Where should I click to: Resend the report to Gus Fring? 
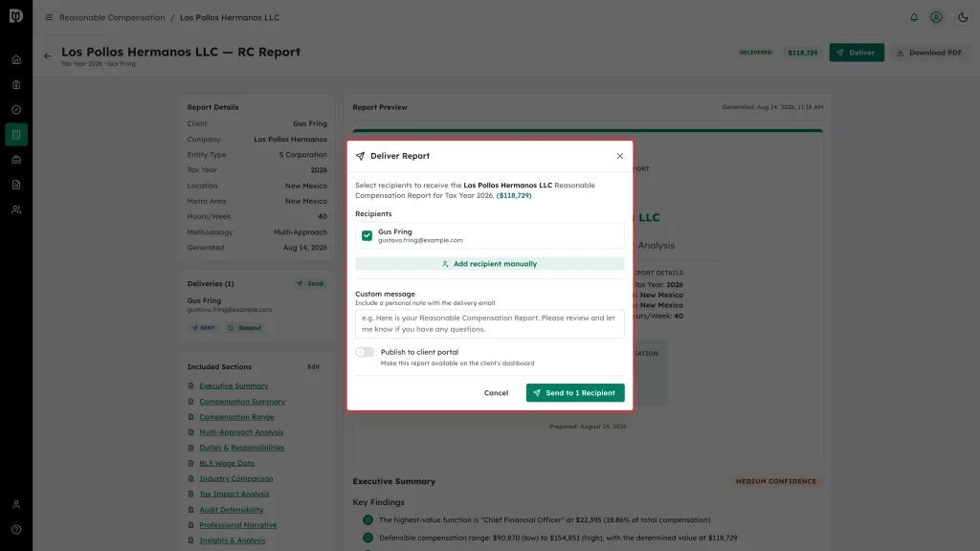[x=244, y=328]
